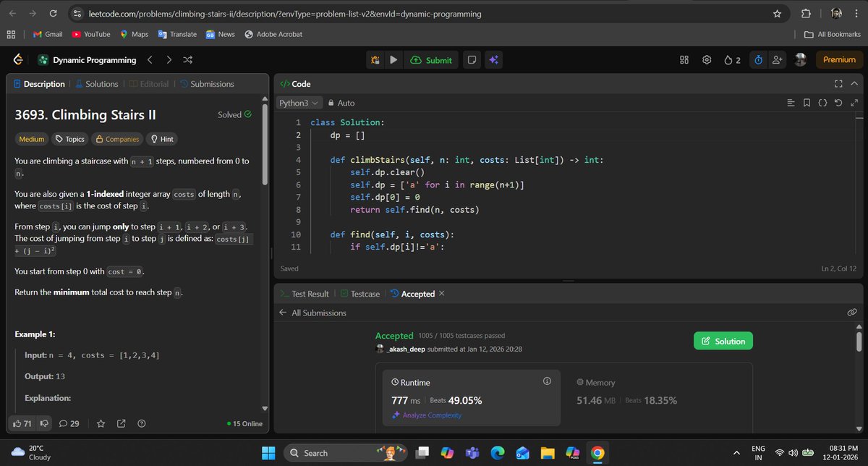Open the Test Result tab
Screen dimensions: 868x466
(x=304, y=294)
